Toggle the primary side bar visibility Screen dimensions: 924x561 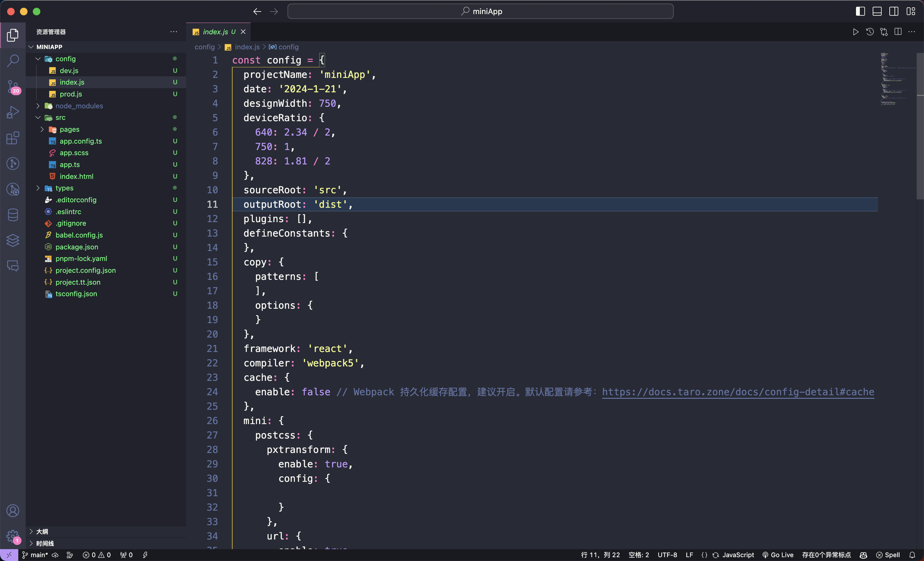[x=860, y=11]
